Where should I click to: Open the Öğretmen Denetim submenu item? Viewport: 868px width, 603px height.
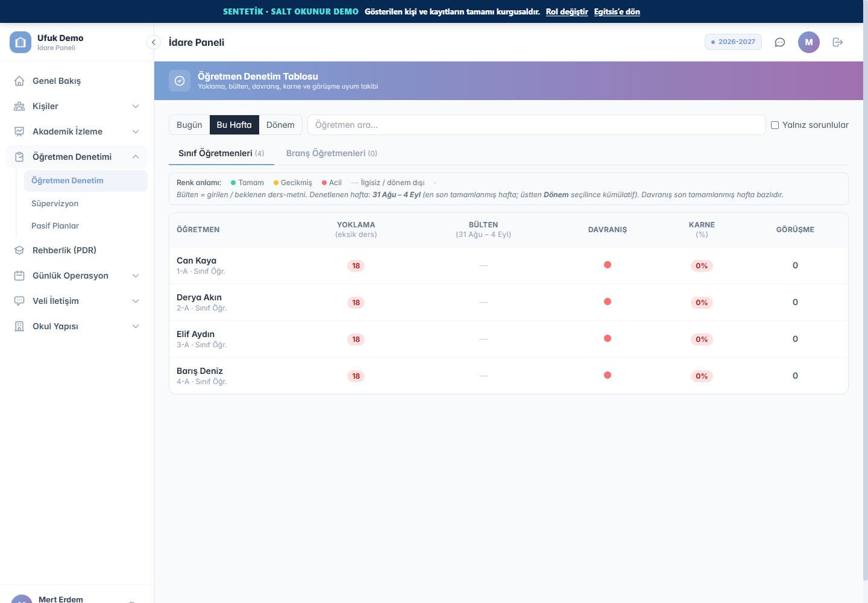(86, 181)
